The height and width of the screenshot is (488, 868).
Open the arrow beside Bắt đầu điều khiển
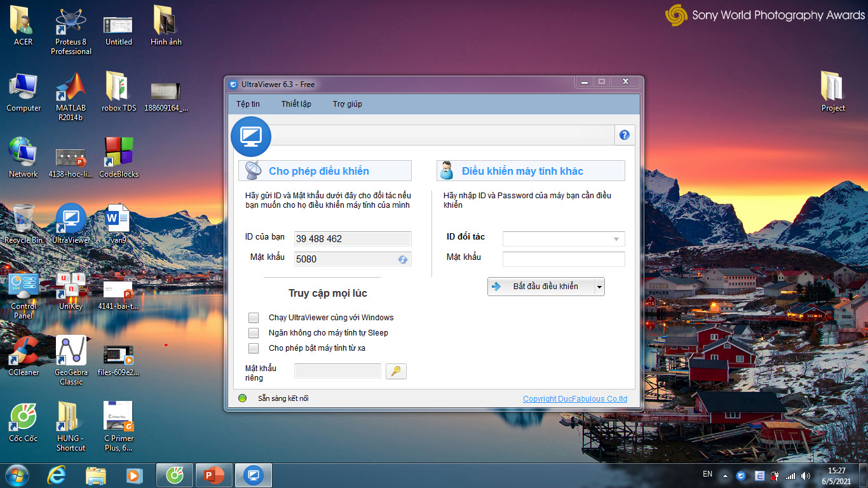click(599, 287)
